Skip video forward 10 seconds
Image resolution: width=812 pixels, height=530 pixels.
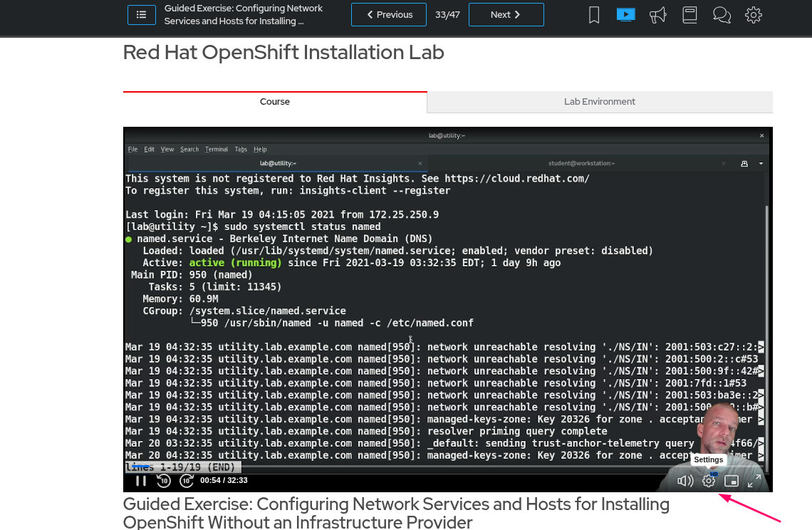click(x=187, y=481)
